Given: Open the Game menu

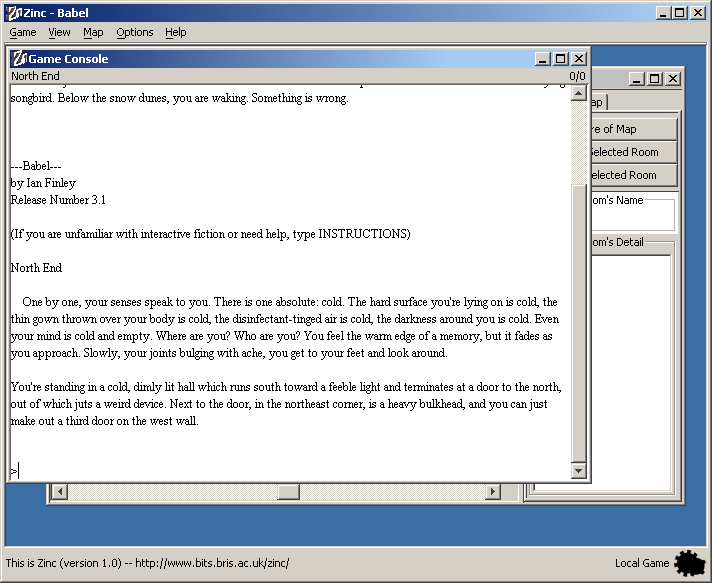Looking at the screenshot, I should [x=23, y=32].
